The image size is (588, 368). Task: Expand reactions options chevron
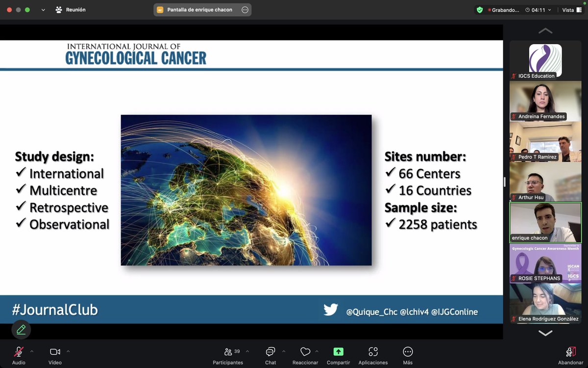click(x=317, y=351)
